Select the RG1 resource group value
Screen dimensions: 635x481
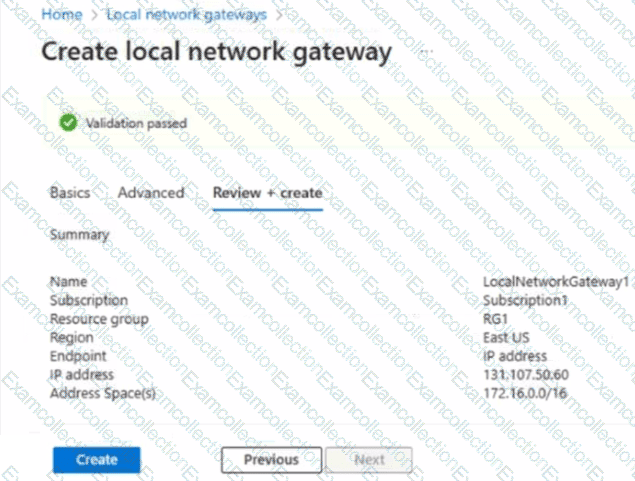point(495,319)
